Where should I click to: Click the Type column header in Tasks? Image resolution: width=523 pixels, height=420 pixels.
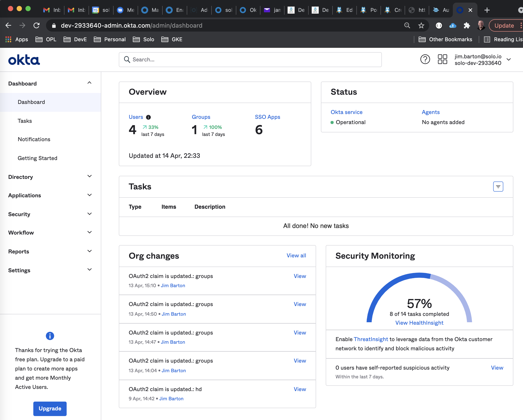tap(135, 207)
